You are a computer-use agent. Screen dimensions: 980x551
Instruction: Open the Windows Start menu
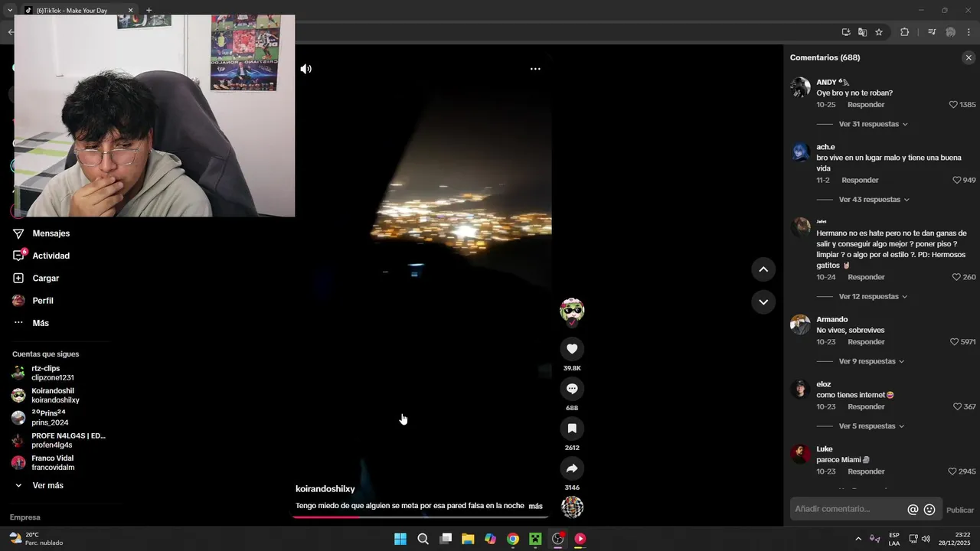[400, 539]
